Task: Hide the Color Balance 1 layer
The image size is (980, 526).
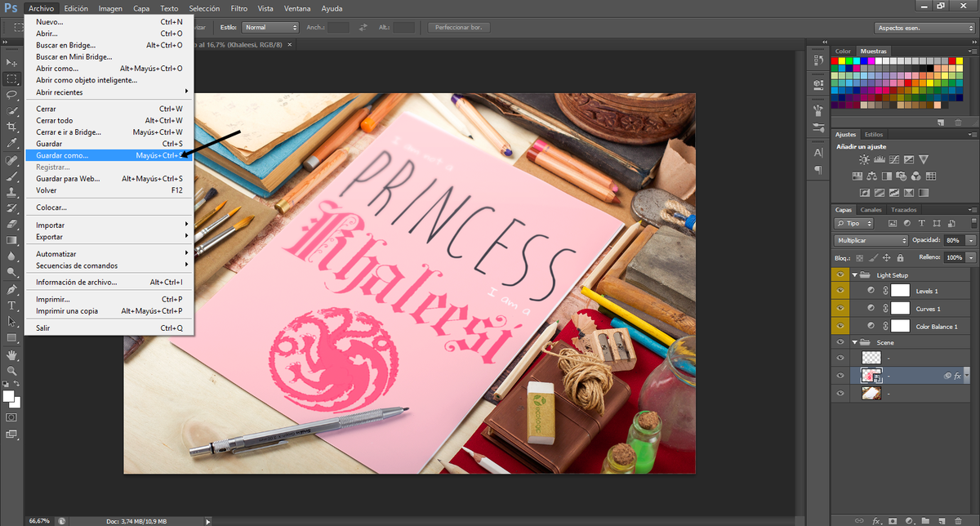Action: (840, 324)
